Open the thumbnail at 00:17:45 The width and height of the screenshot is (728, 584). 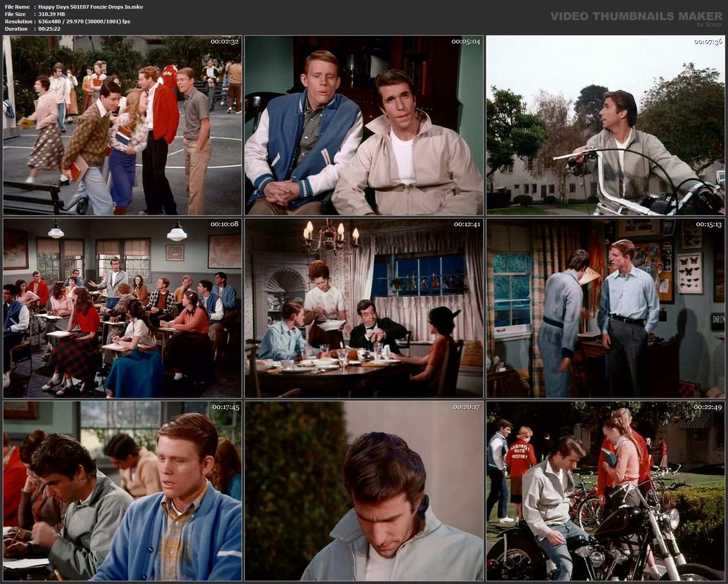coord(122,491)
